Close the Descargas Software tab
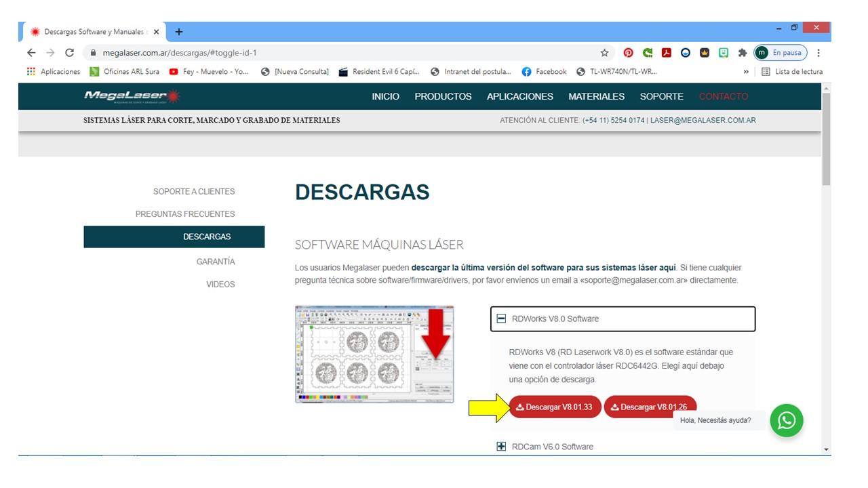868x488 pixels. coord(156,32)
